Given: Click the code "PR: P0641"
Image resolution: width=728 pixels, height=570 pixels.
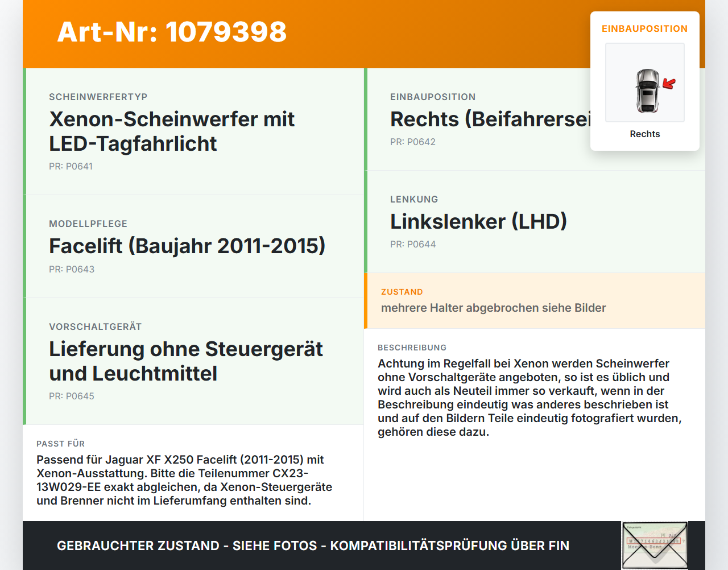Looking at the screenshot, I should pyautogui.click(x=71, y=166).
